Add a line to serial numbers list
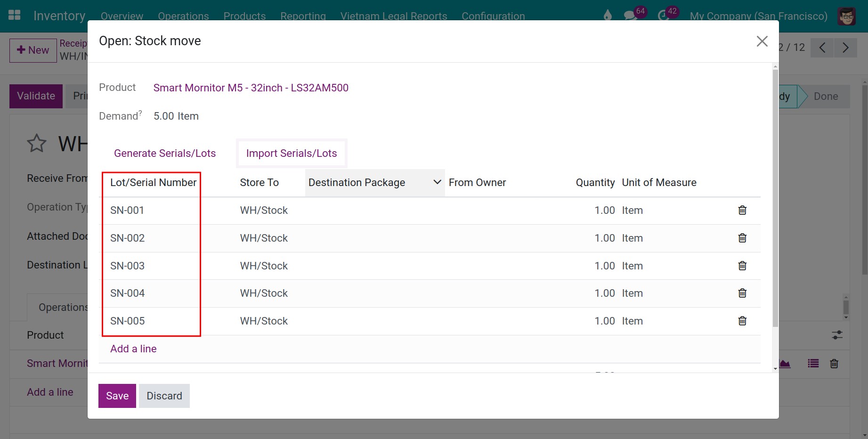868x439 pixels. coord(133,349)
